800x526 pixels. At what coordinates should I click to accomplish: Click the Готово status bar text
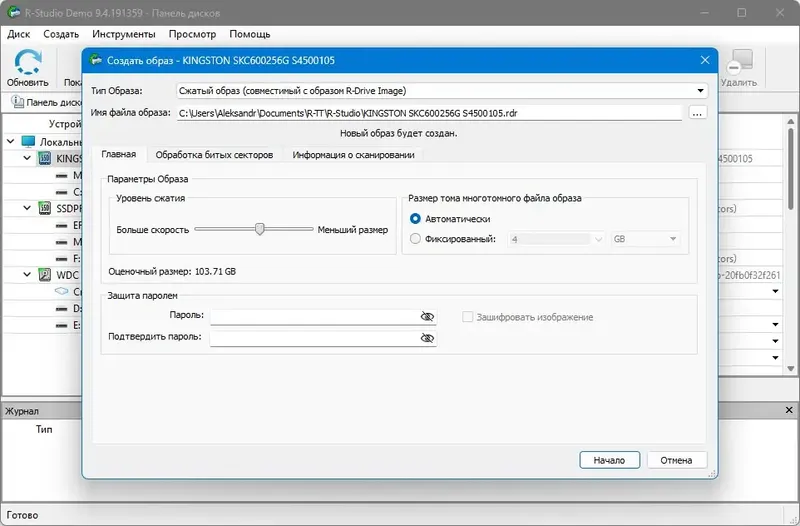point(22,515)
